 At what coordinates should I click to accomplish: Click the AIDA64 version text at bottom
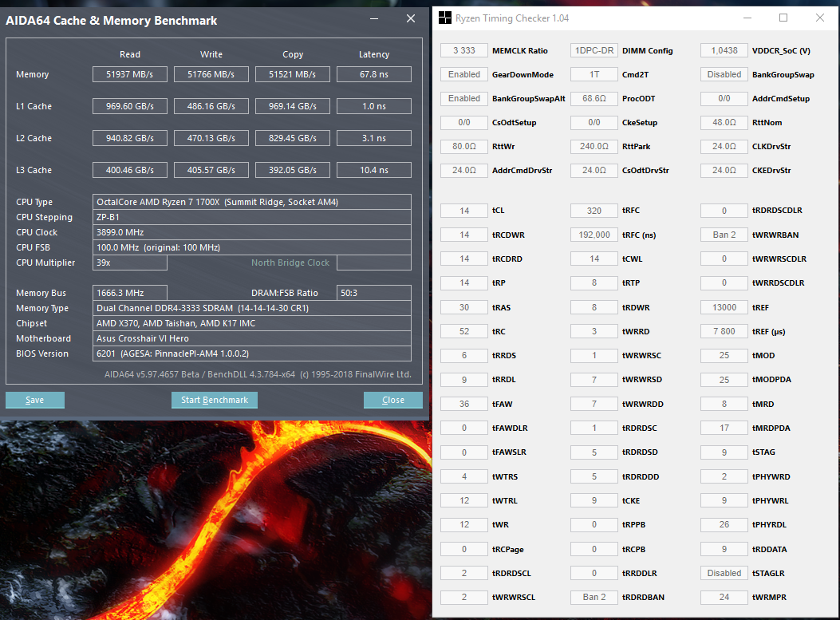pyautogui.click(x=258, y=374)
